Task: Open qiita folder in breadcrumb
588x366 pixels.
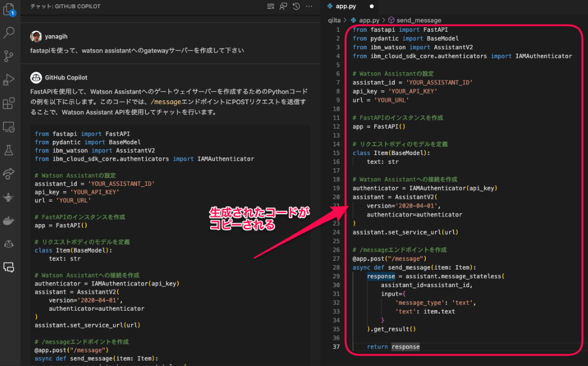Action: tap(334, 20)
